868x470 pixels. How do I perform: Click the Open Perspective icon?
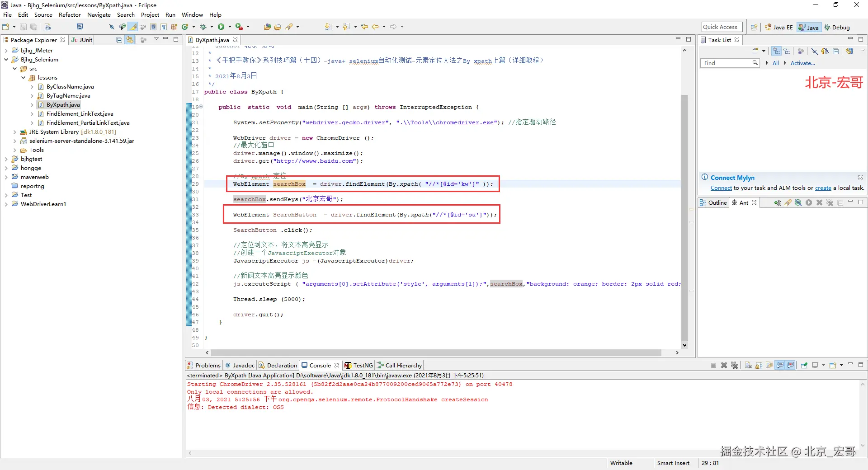tap(754, 27)
